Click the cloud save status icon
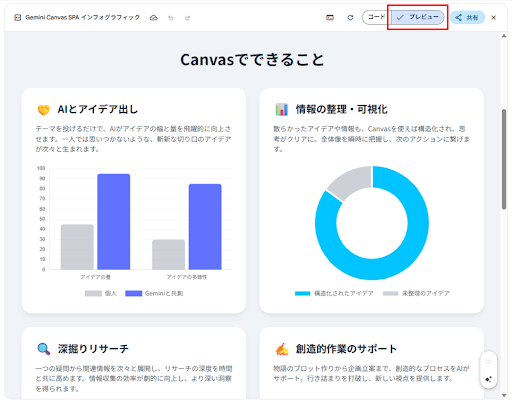The height and width of the screenshot is (404, 512). [x=153, y=18]
